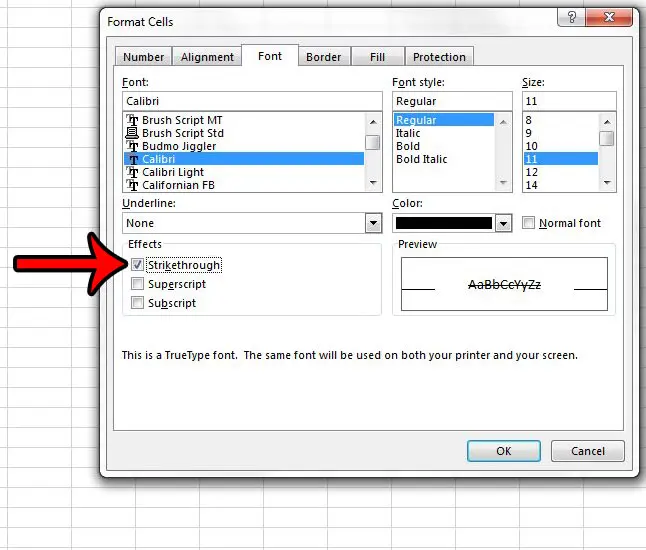Click the font list scrollbar thumb
Image resolution: width=646 pixels, height=550 pixels.
click(x=373, y=143)
